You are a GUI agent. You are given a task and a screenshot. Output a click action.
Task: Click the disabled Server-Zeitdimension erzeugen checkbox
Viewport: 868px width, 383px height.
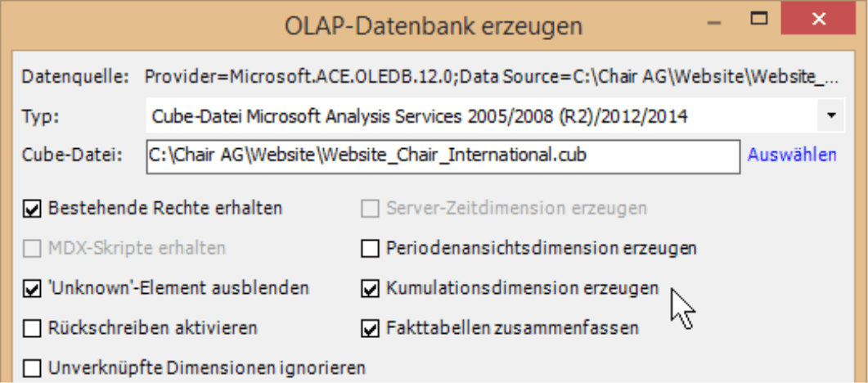pyautogui.click(x=371, y=209)
